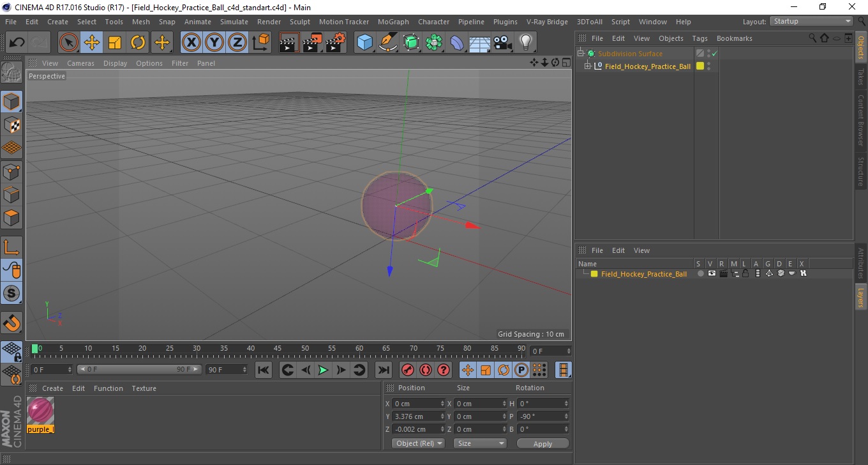Add a Floor environment object
The width and height of the screenshot is (868, 465).
pos(480,43)
